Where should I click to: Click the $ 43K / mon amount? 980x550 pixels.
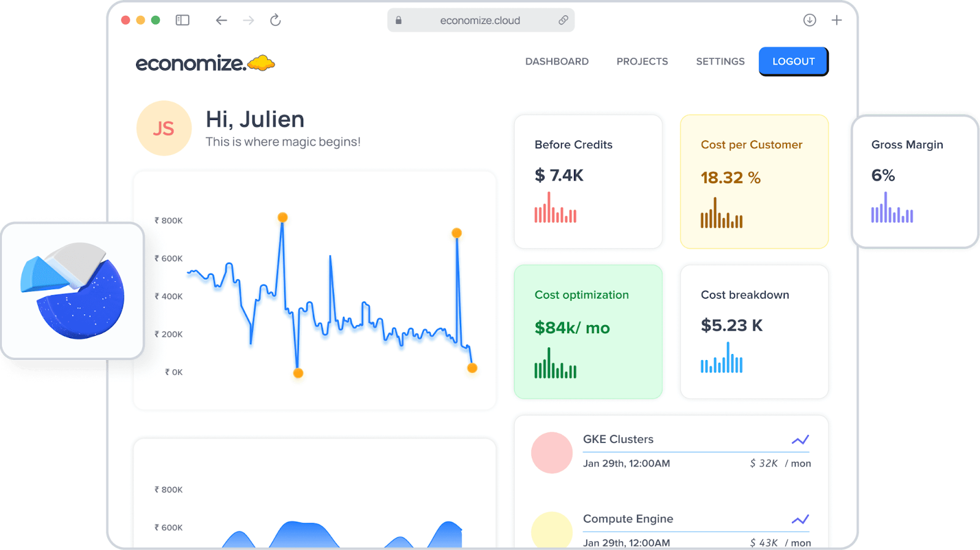(780, 543)
